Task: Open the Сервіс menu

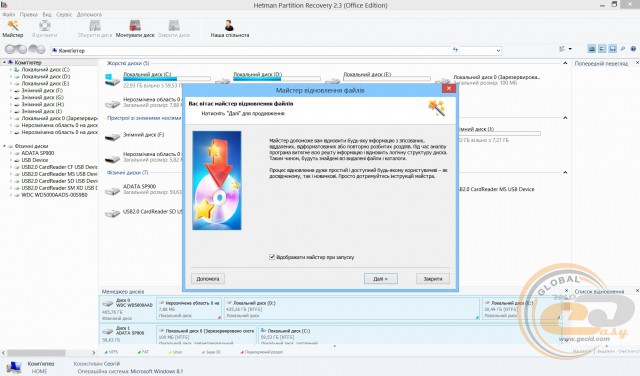Action: (64, 14)
